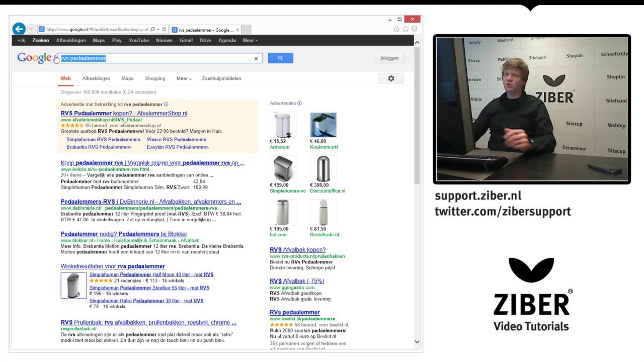Click the €398,09 Discountoffice.nl product image
This screenshot has height=362, width=644.
click(323, 169)
